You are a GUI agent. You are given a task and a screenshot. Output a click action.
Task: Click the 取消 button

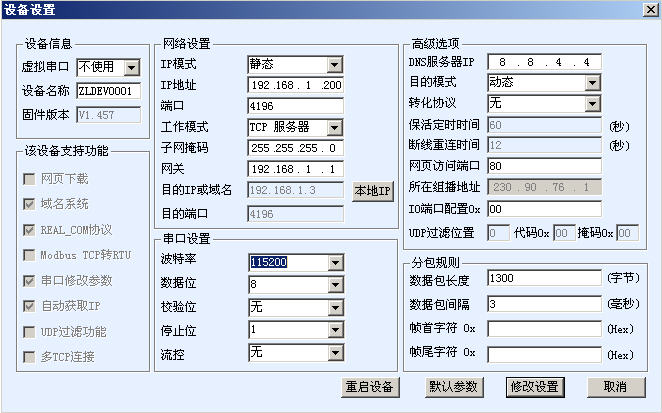click(x=614, y=387)
